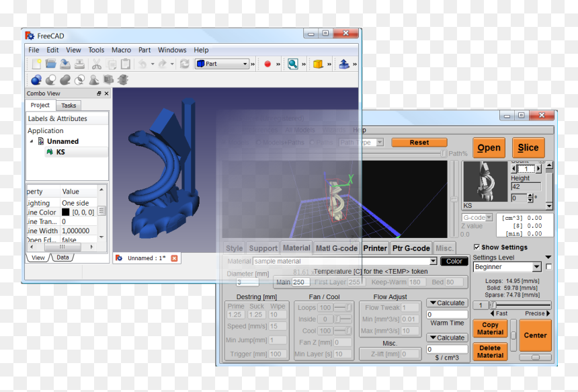The width and height of the screenshot is (578, 392).
Task: Click the black triangle beside Settings Level
Action: coord(548,258)
